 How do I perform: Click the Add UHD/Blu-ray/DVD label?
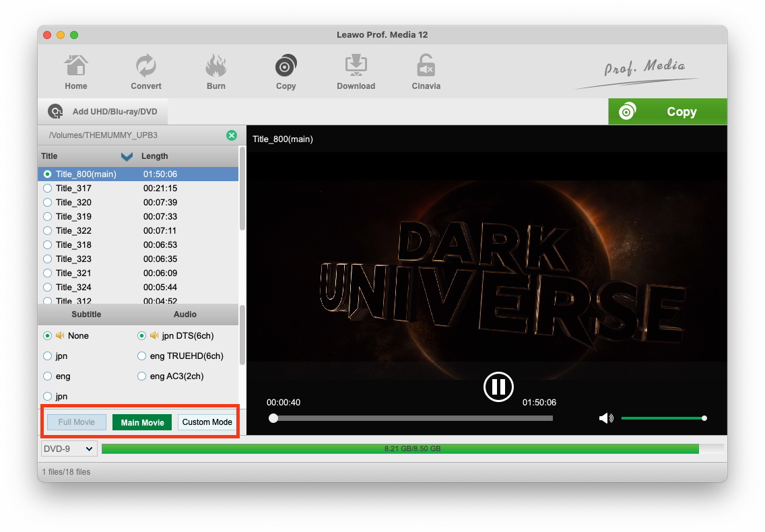point(114,112)
